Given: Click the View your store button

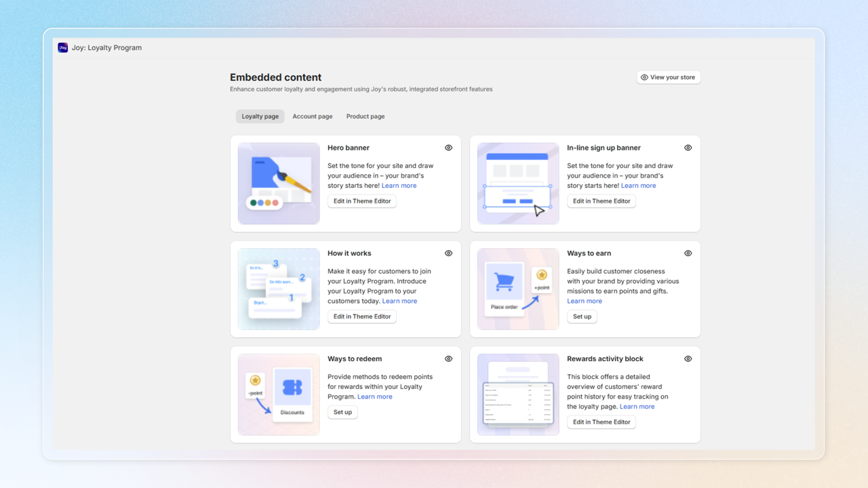Looking at the screenshot, I should pyautogui.click(x=669, y=77).
